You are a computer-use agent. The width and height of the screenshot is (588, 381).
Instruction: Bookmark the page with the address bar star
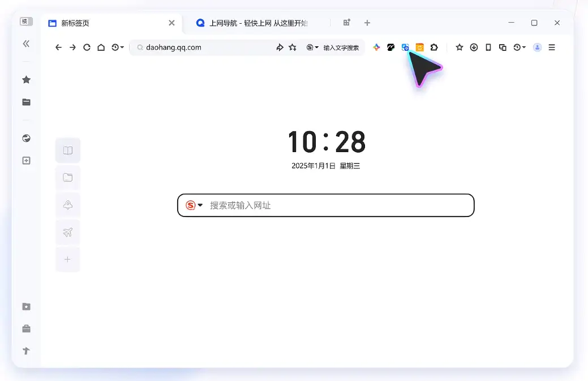[x=293, y=47]
